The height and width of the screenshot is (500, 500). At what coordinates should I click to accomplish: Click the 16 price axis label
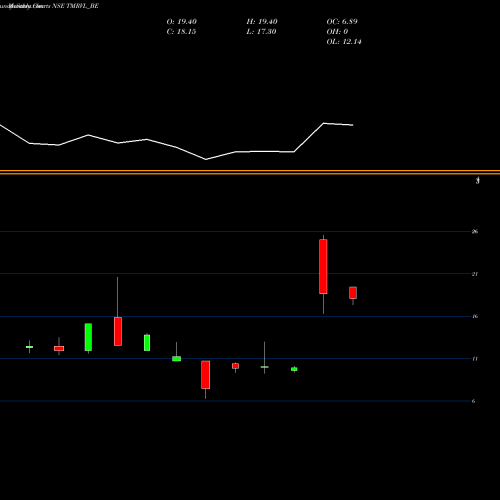[475, 316]
